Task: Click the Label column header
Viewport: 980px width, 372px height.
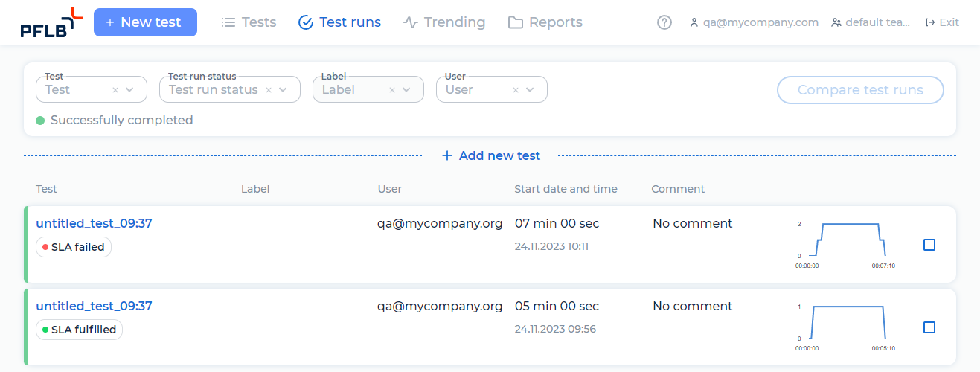Action: [x=255, y=189]
